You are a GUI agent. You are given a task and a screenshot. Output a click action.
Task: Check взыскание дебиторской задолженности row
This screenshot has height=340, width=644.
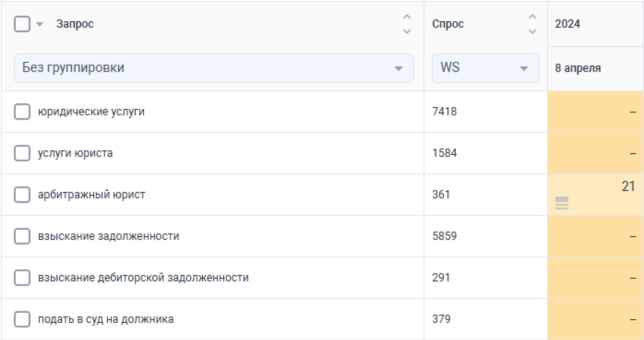point(22,278)
